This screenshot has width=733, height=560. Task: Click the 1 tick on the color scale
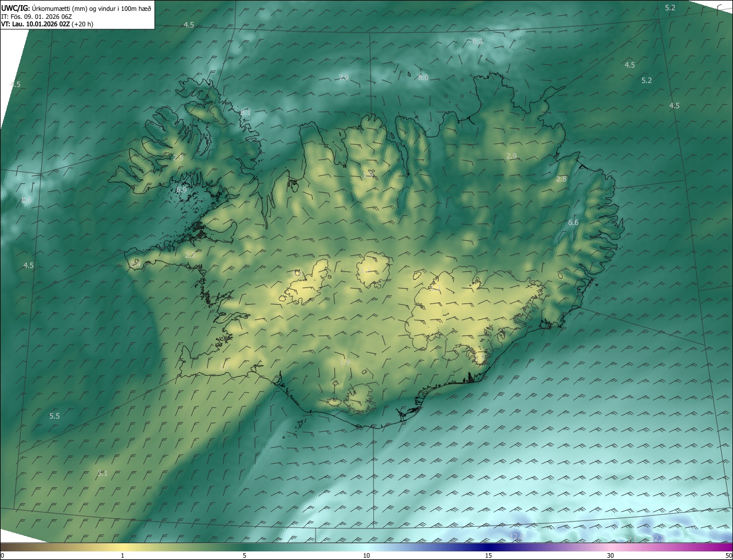pyautogui.click(x=123, y=555)
